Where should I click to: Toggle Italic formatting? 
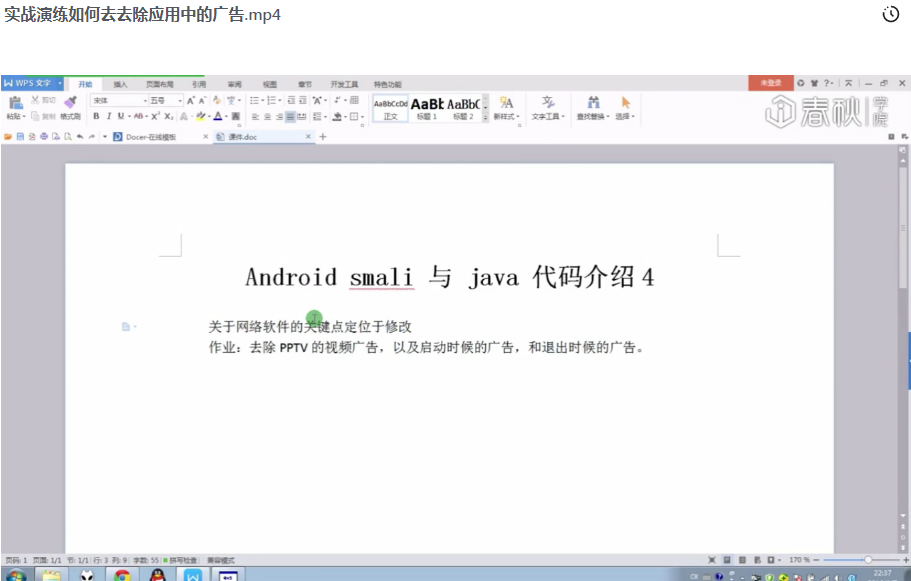[108, 116]
